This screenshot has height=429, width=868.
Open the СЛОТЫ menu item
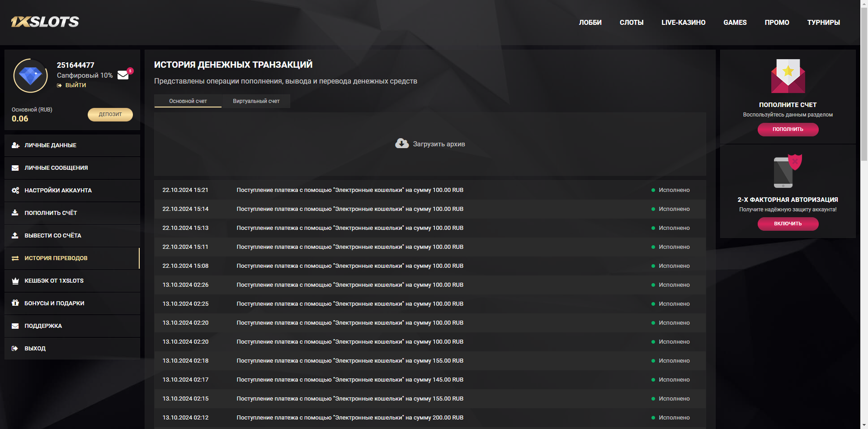[631, 23]
